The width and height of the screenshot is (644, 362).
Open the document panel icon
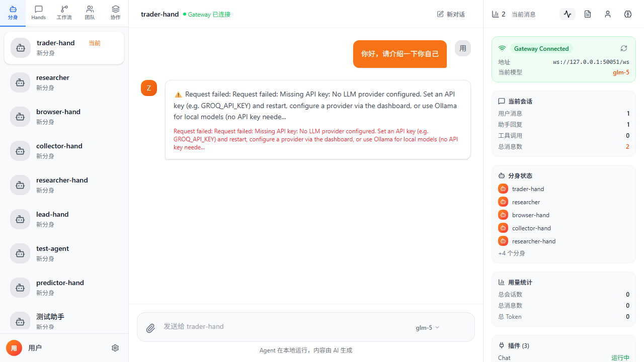588,14
